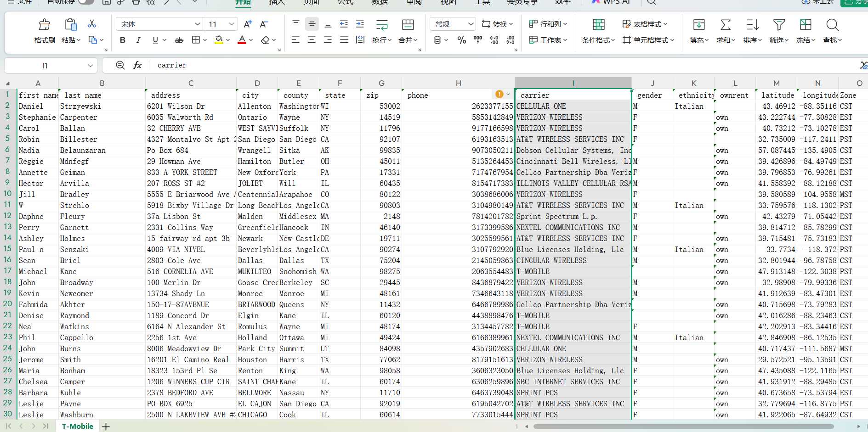
Task: Click the increase decimal places icon
Action: coord(494,40)
